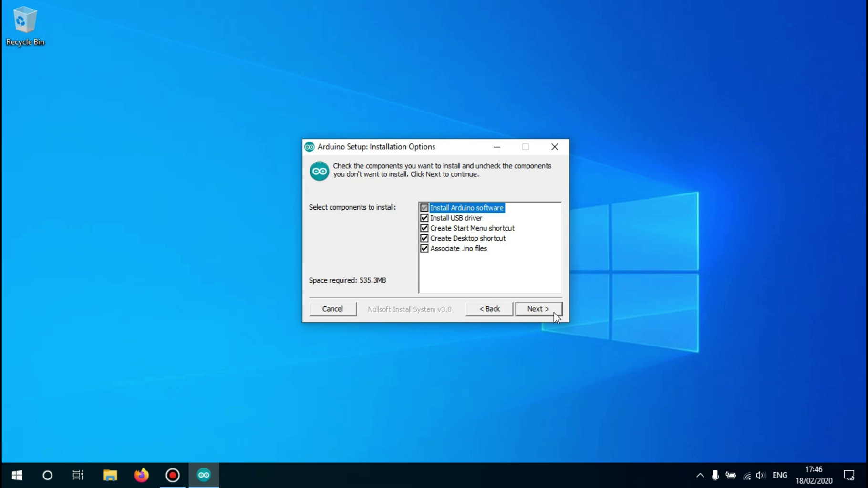868x488 pixels.
Task: Click the Back button in the installer
Action: pyautogui.click(x=488, y=309)
